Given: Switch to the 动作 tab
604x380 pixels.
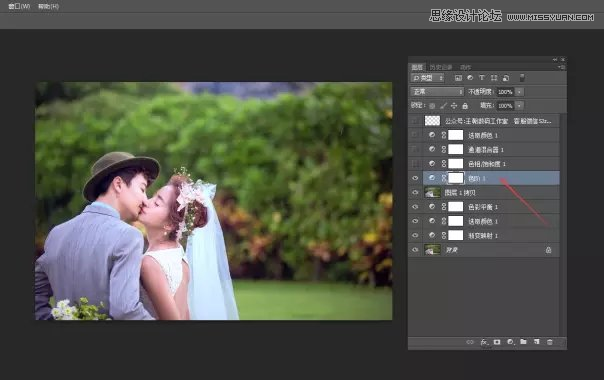Looking at the screenshot, I should pyautogui.click(x=465, y=67).
